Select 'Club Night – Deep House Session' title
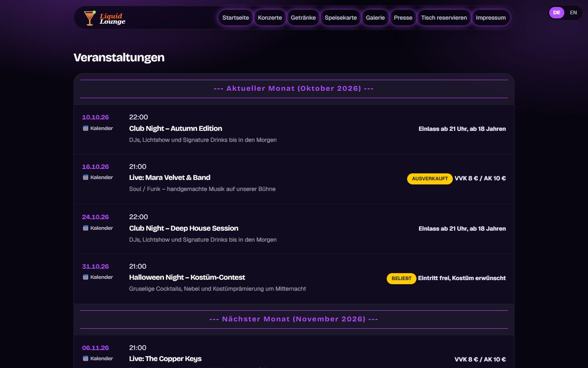Viewport: 588px width, 368px height. (x=184, y=228)
